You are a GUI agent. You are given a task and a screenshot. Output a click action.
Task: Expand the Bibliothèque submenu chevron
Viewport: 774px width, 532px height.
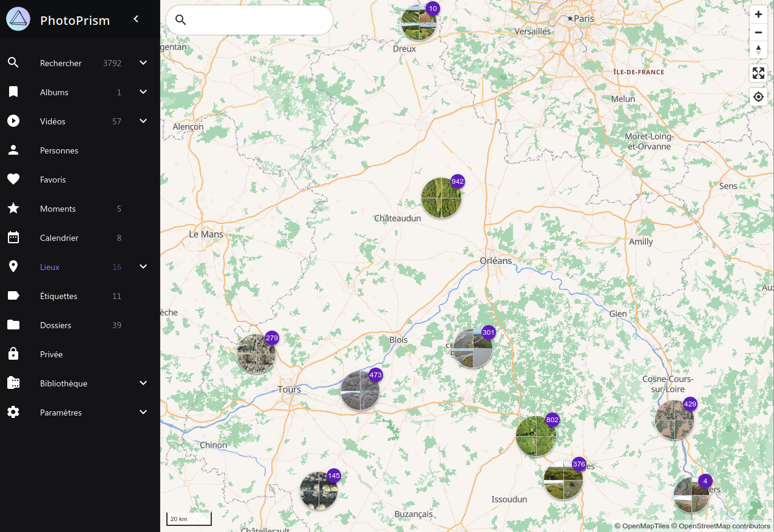point(143,383)
